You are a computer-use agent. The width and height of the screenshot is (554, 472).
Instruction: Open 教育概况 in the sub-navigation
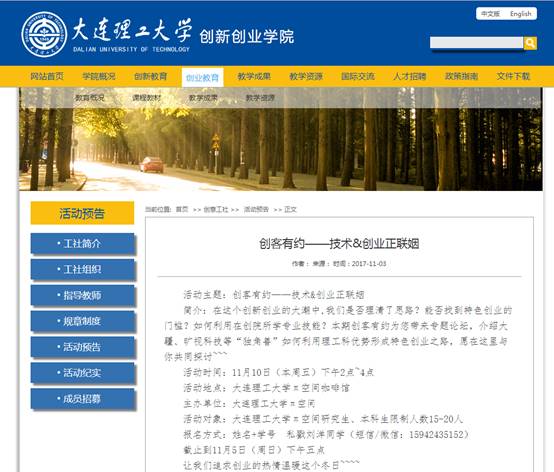[89, 98]
